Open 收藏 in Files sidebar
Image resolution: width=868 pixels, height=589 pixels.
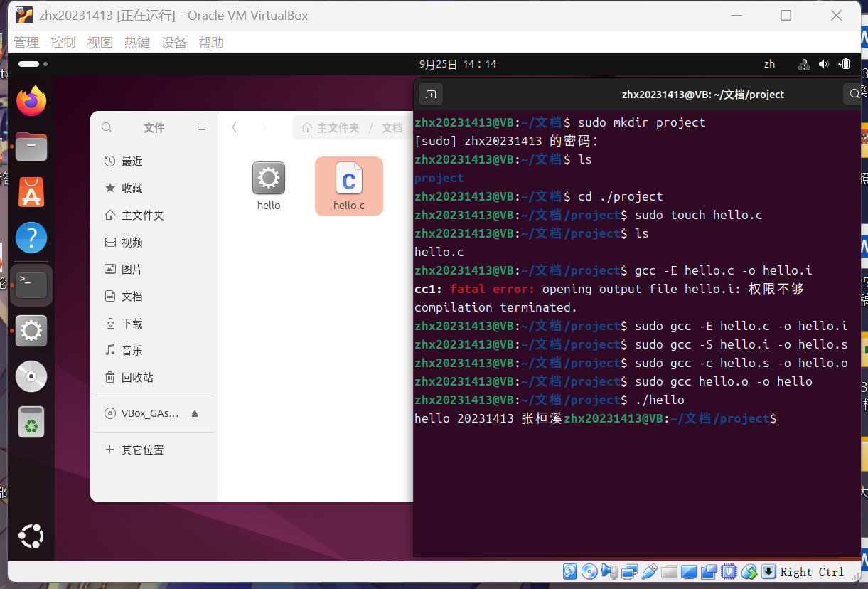tap(154, 189)
